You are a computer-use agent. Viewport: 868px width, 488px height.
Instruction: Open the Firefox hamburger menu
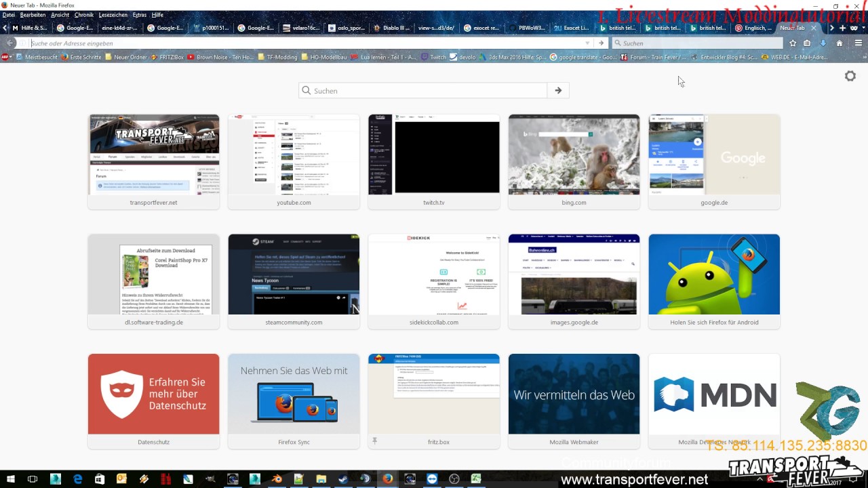click(x=858, y=43)
